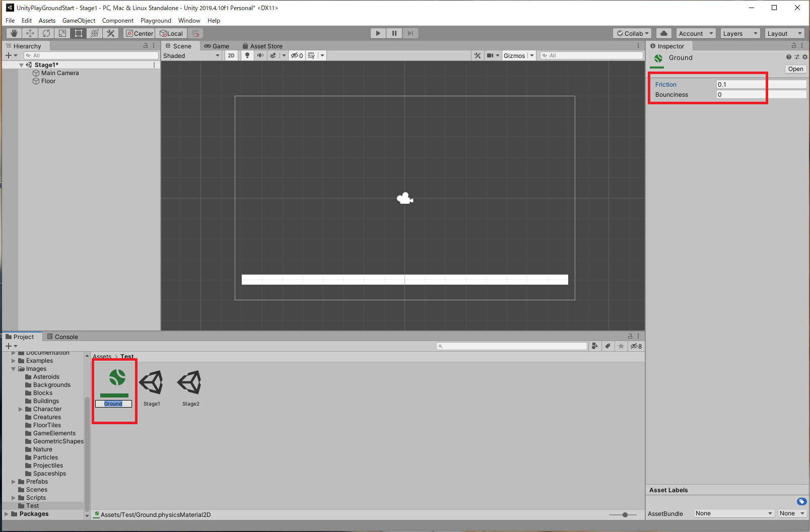Lock the Hierarchy panel

tap(146, 45)
